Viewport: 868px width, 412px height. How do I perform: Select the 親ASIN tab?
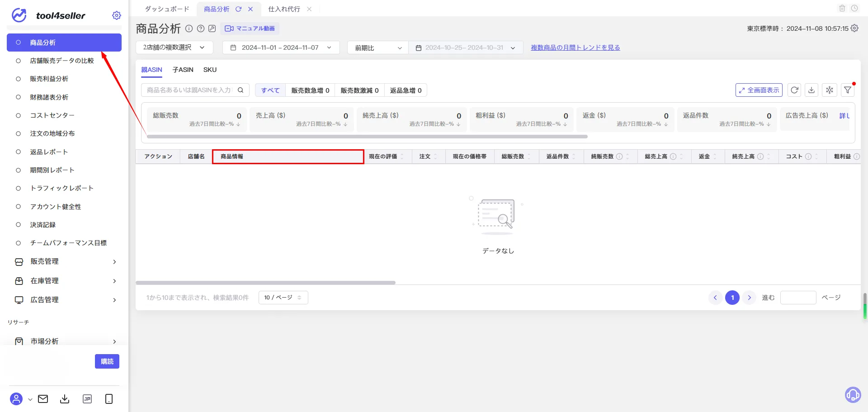(x=151, y=70)
